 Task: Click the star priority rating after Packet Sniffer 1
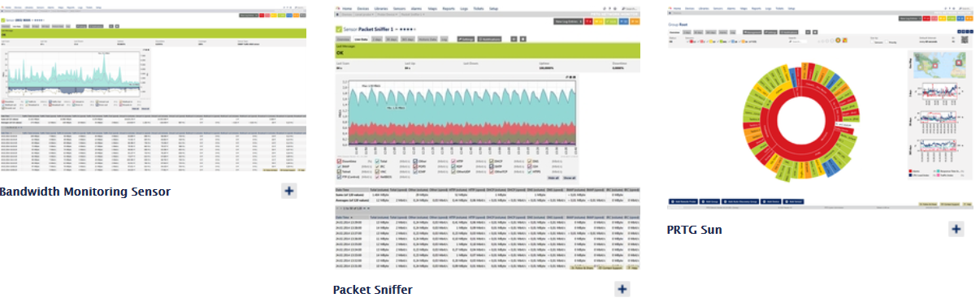tap(408, 29)
